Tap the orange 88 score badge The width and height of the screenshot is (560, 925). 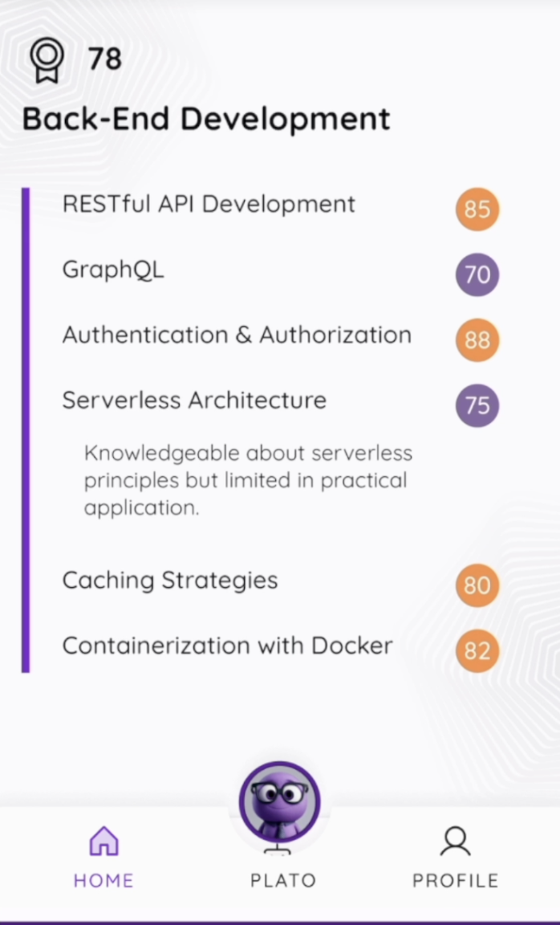tap(477, 340)
